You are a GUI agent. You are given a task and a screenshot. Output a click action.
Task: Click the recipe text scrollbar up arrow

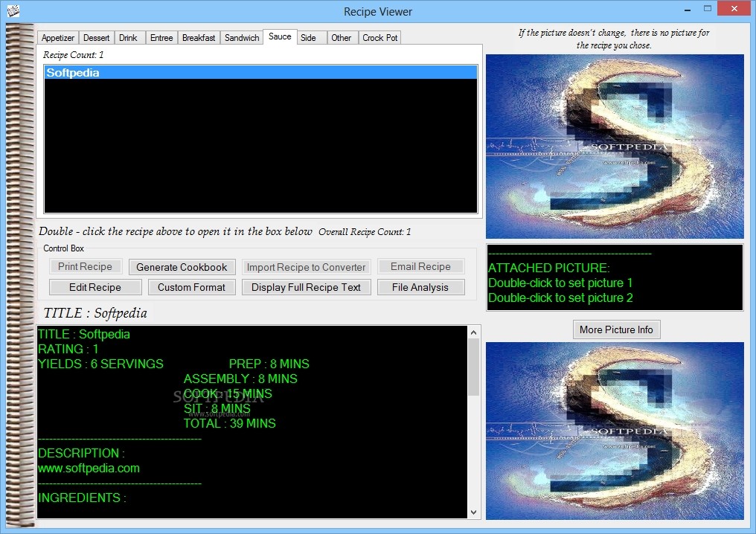[473, 332]
